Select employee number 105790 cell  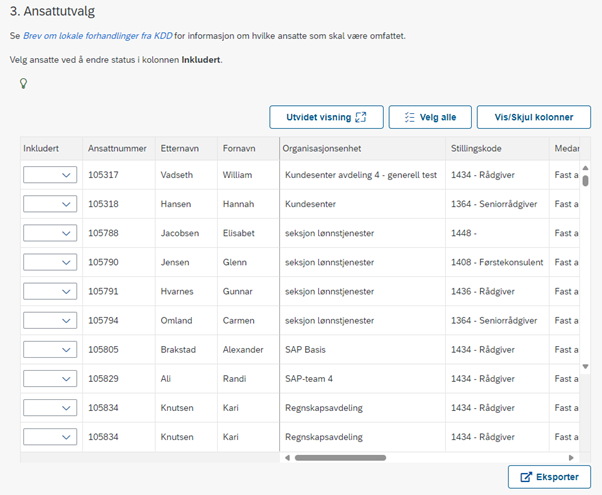[x=119, y=262]
